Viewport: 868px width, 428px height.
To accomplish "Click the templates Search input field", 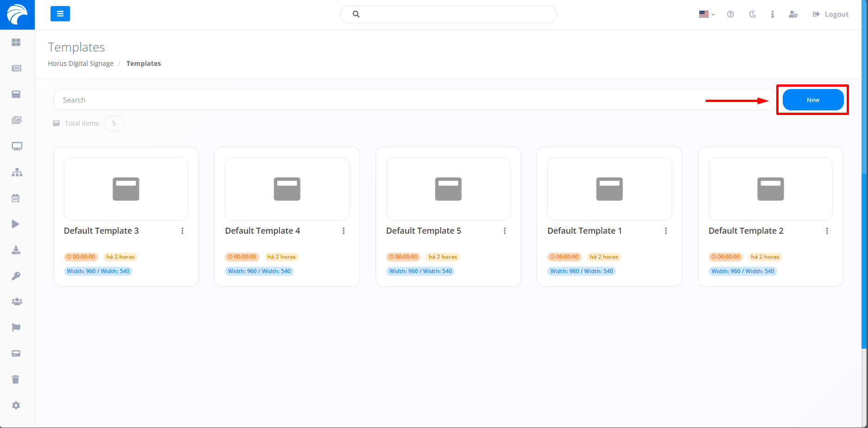I will coord(412,100).
